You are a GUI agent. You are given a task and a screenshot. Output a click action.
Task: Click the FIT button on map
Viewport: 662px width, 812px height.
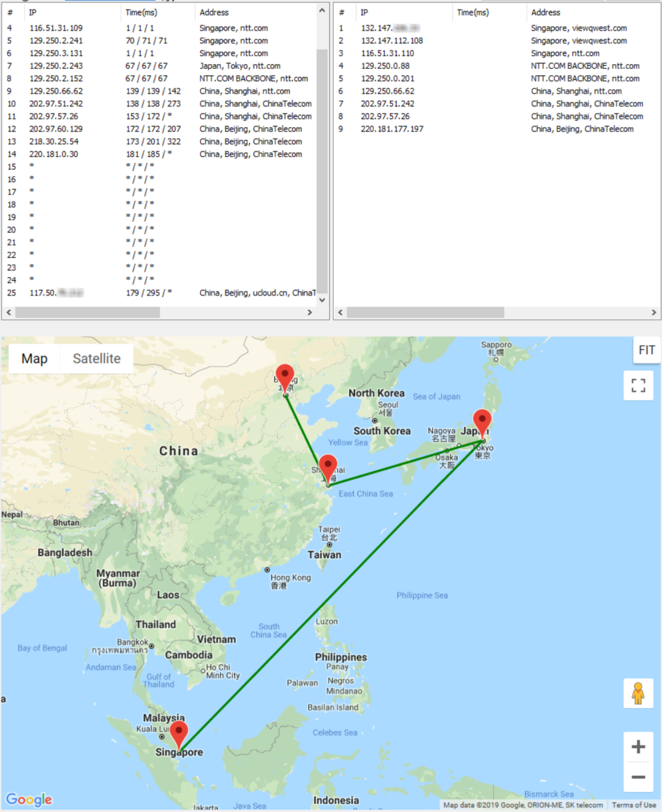pyautogui.click(x=647, y=350)
